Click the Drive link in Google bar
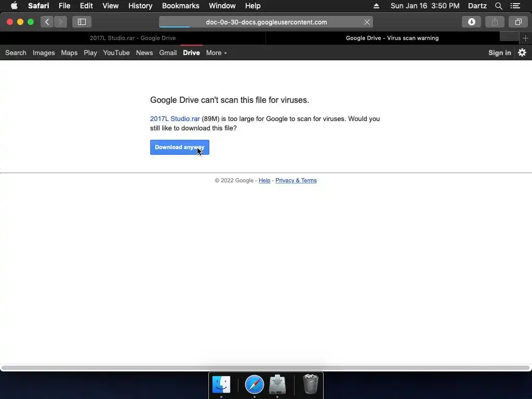Image resolution: width=532 pixels, height=399 pixels. [x=191, y=52]
